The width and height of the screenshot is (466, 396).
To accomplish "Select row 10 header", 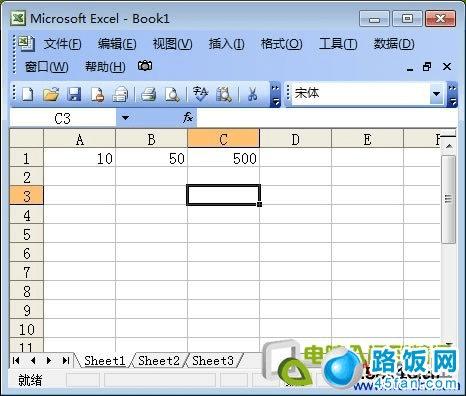I will pyautogui.click(x=27, y=329).
